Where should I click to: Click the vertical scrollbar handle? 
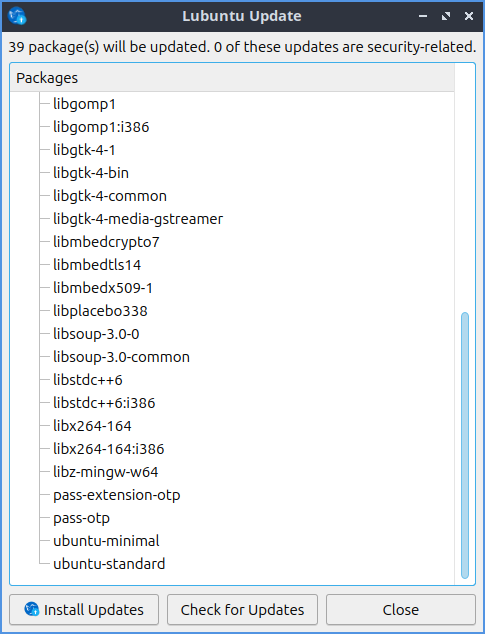pyautogui.click(x=465, y=445)
